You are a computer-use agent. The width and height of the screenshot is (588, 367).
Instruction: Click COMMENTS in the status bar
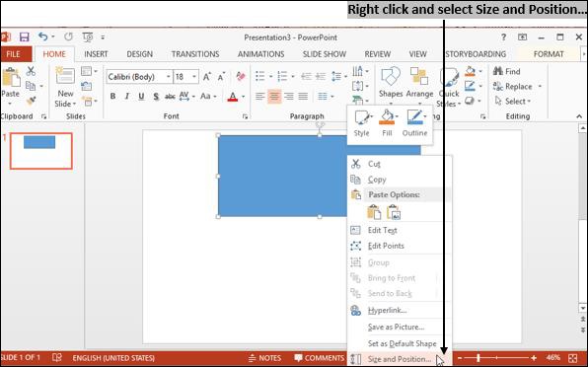(319, 358)
